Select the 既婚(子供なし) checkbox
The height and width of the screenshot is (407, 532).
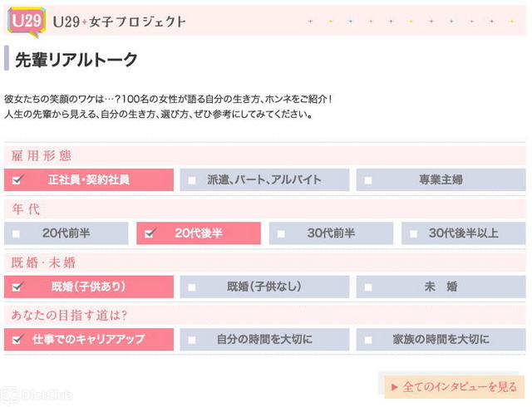click(192, 287)
